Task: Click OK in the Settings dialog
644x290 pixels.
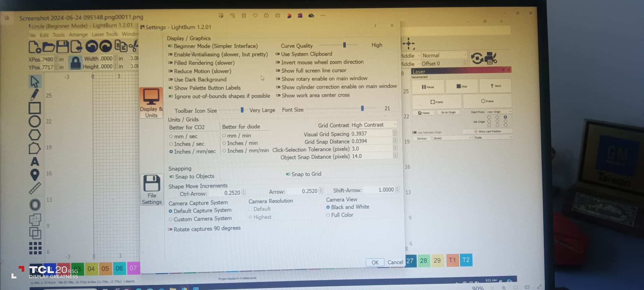Action: (x=375, y=262)
